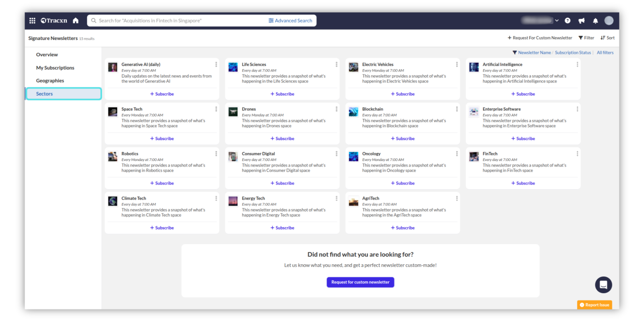This screenshot has height=322, width=644.
Task: Switch to Geographies section
Action: (x=50, y=81)
